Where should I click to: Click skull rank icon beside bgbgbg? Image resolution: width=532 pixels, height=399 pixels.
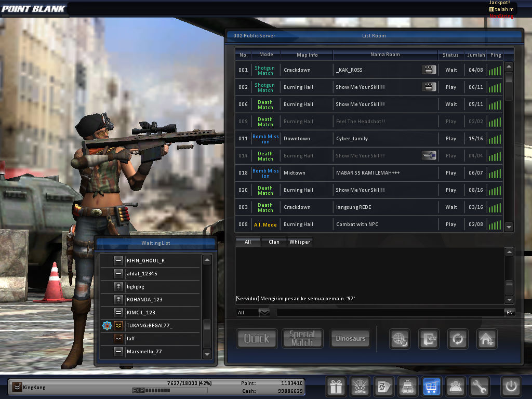point(118,287)
